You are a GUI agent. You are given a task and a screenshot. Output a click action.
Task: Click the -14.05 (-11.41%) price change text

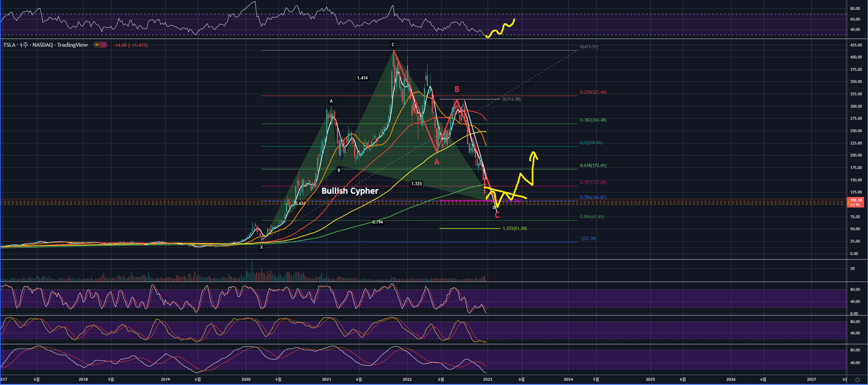(131, 45)
